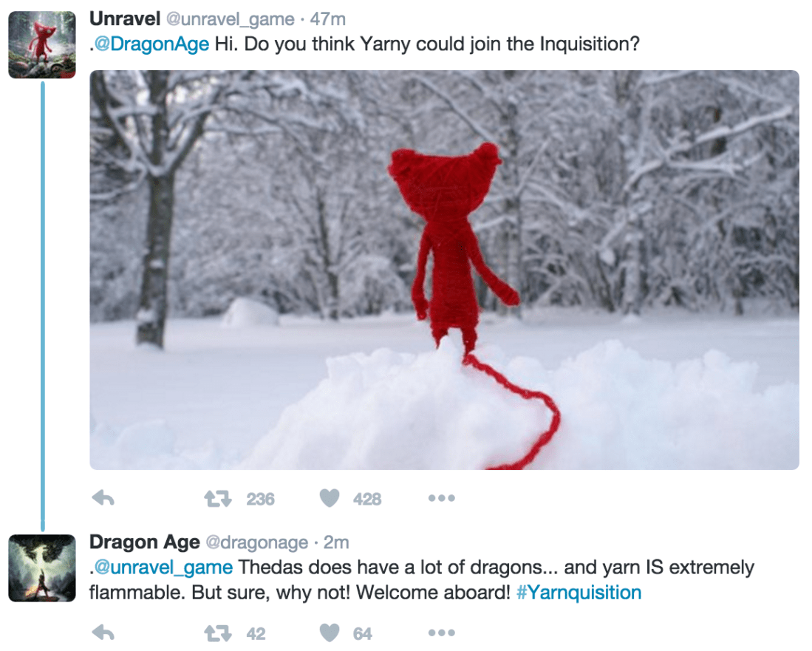Click the Unravel account display name
The height and width of the screenshot is (651, 812).
[125, 18]
